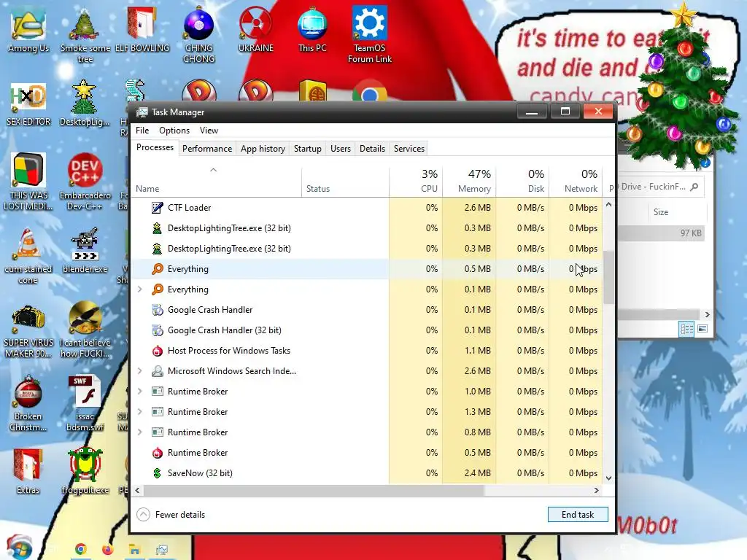Screen dimensions: 747x560
Task: Switch to the Users tab
Action: (x=341, y=149)
